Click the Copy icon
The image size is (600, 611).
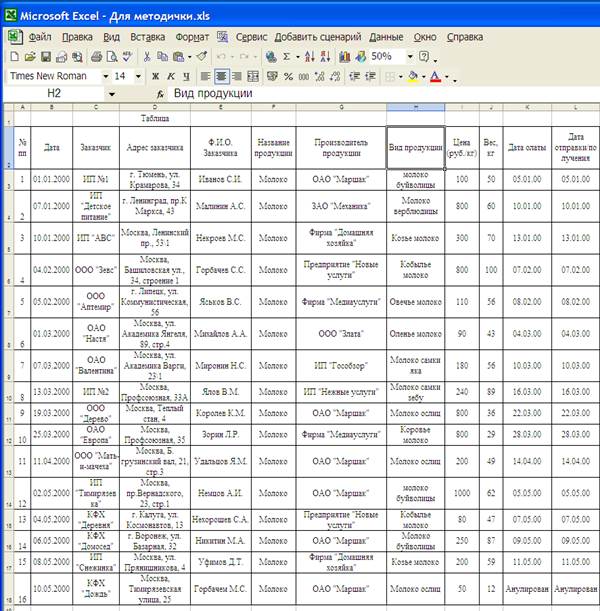162,57
